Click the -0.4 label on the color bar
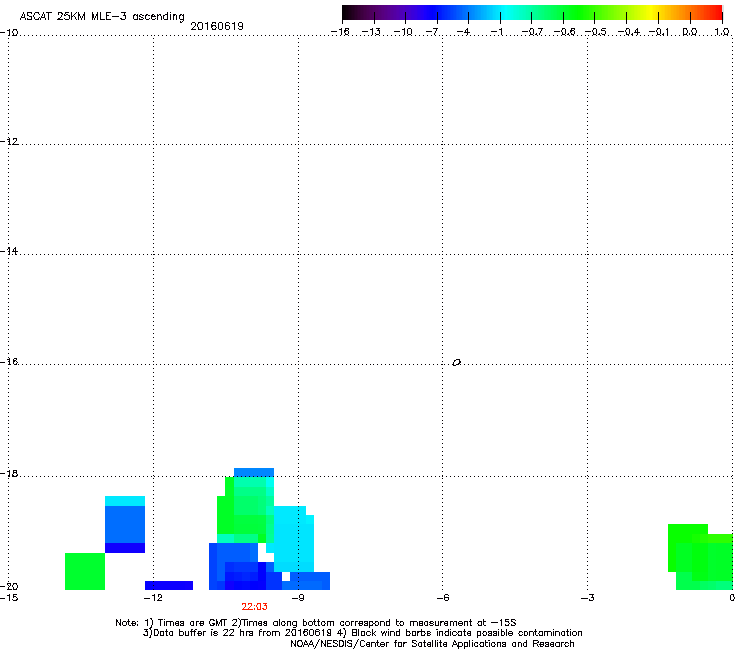The image size is (740, 650). (x=629, y=32)
